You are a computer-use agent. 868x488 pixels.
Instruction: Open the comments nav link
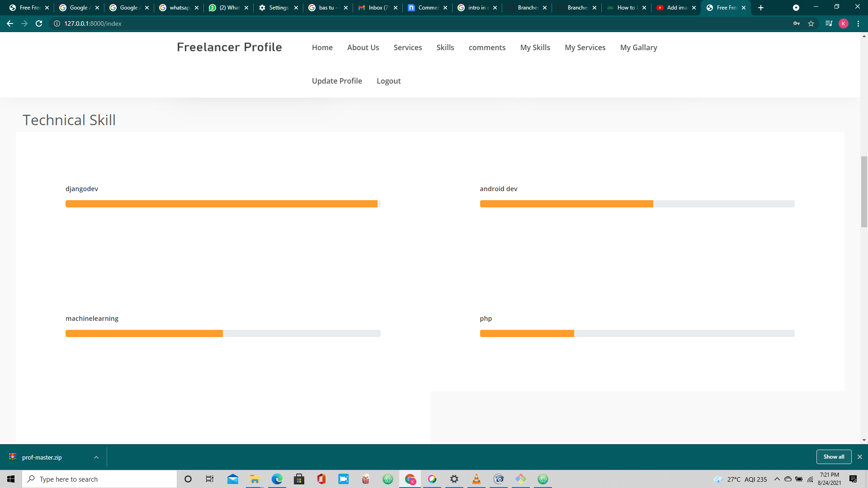point(487,47)
